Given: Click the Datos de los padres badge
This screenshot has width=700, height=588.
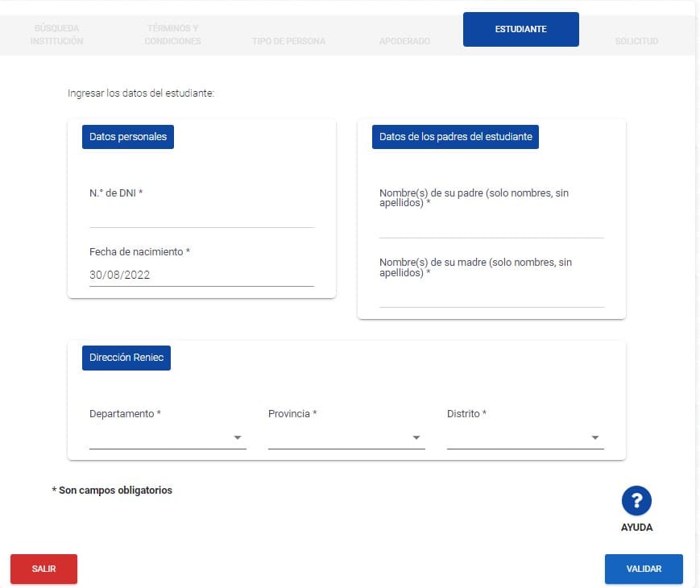Looking at the screenshot, I should pyautogui.click(x=455, y=136).
